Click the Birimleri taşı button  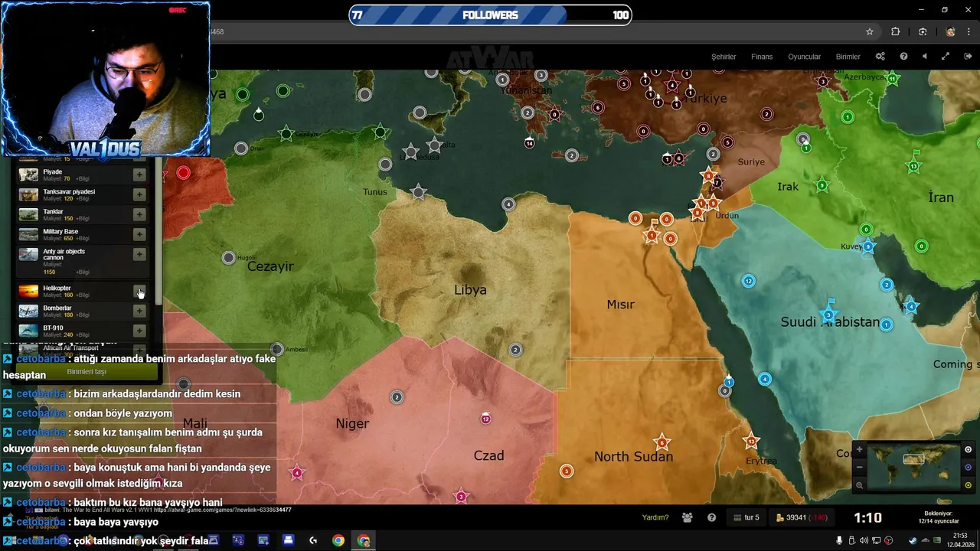click(x=87, y=372)
